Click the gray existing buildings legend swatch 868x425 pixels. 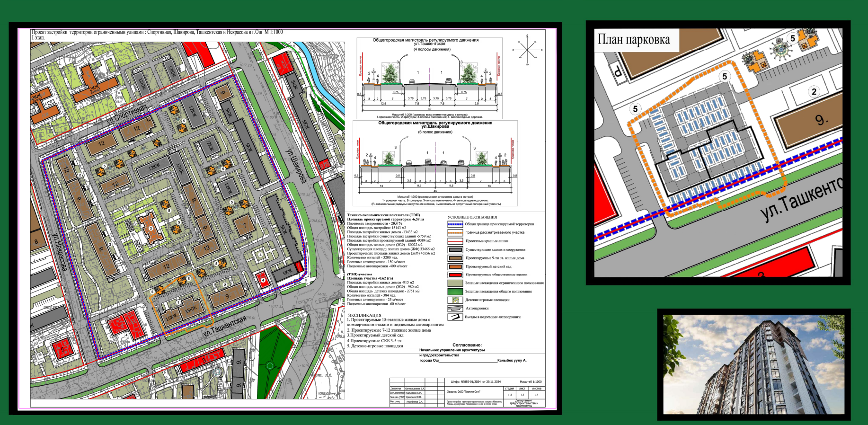[x=455, y=250]
